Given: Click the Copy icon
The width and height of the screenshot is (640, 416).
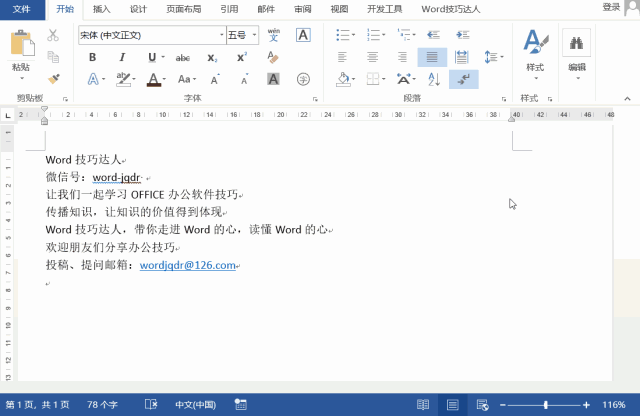Looking at the screenshot, I should (x=53, y=57).
